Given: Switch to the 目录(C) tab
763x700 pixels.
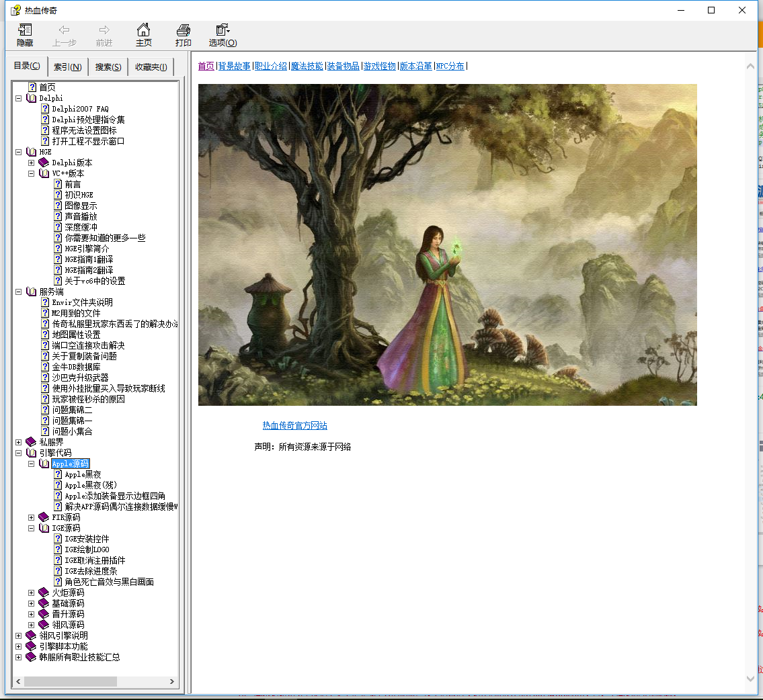Looking at the screenshot, I should point(27,66).
